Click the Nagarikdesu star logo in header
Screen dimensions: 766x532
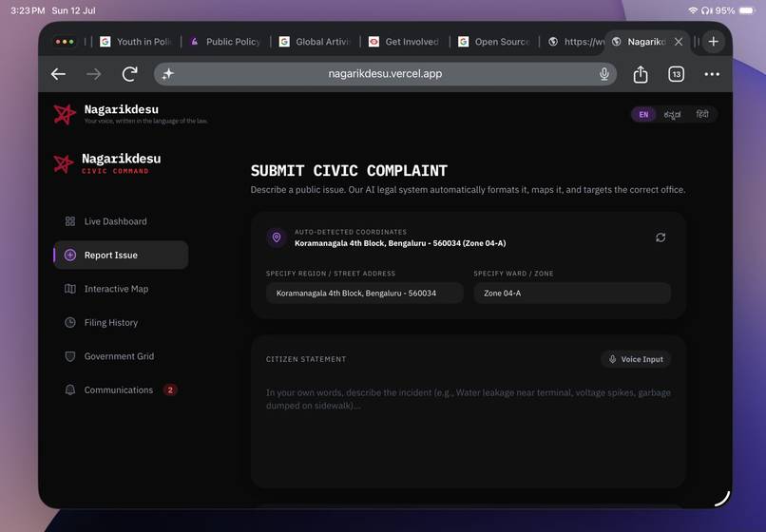(65, 114)
